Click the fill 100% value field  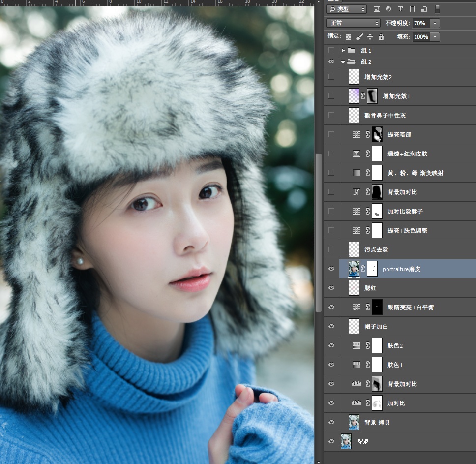421,37
